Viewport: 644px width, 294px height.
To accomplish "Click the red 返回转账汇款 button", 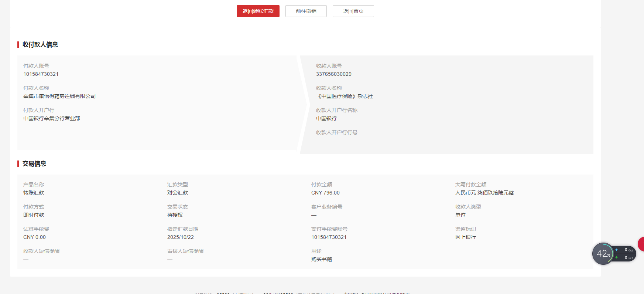I will pyautogui.click(x=258, y=11).
